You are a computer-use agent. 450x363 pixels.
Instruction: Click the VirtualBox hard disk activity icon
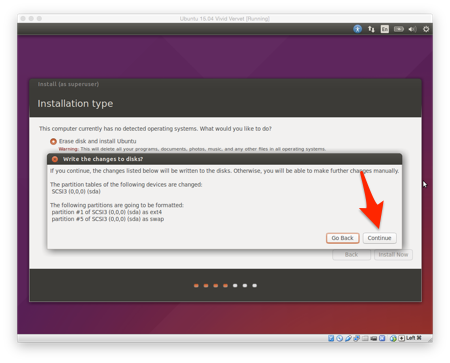[x=331, y=338]
